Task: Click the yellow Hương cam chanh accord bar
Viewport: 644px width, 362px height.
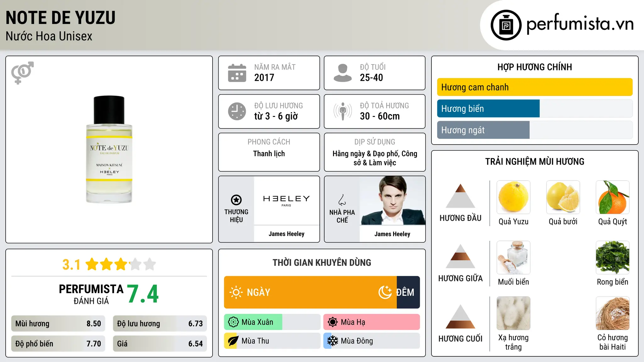Action: pyautogui.click(x=535, y=87)
